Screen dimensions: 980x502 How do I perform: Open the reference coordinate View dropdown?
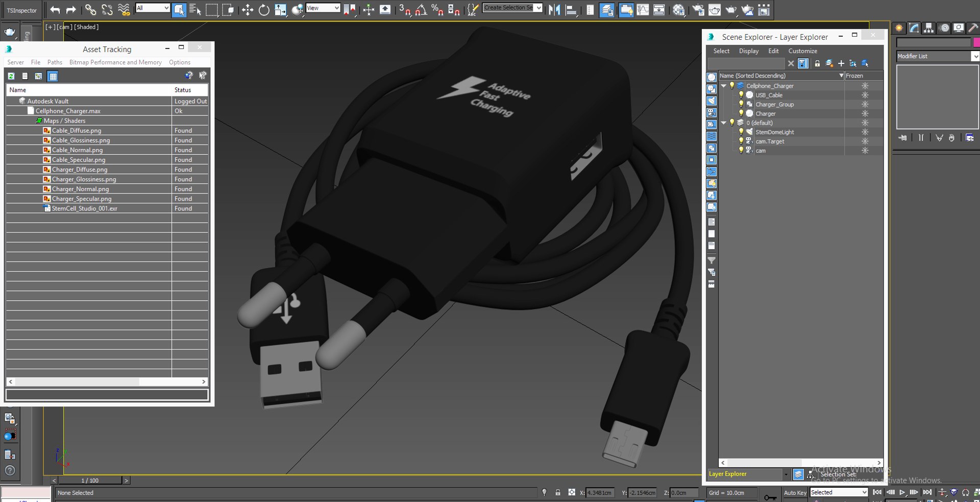coord(323,8)
